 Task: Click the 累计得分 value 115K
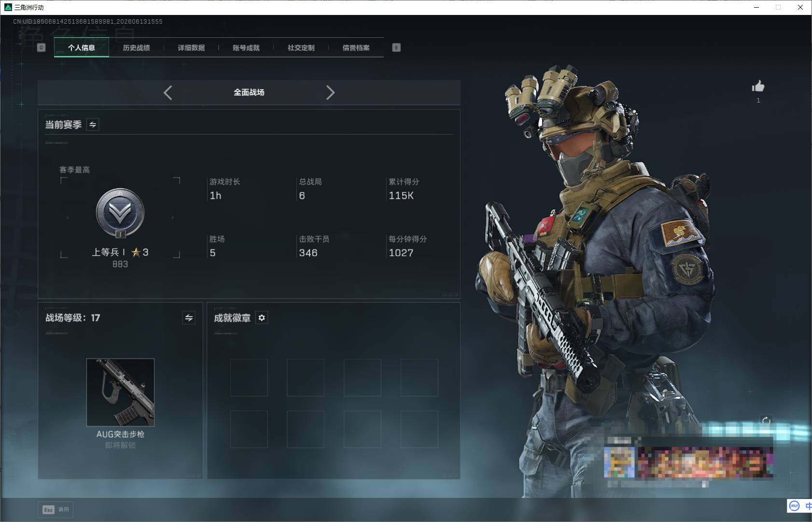401,195
